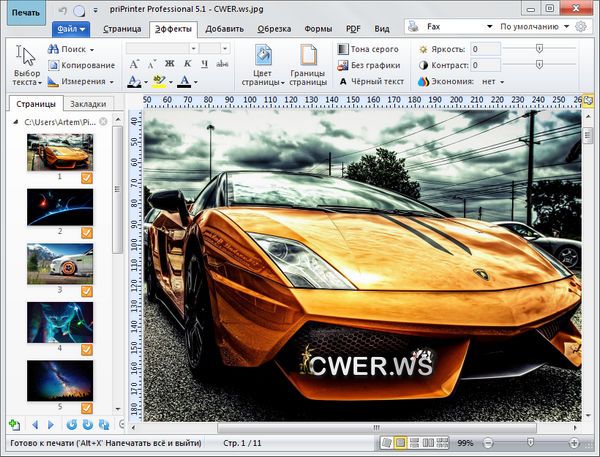Image resolution: width=600 pixels, height=457 pixels.
Task: Uncheck the checkbox under page 1 thumbnail
Action: (x=86, y=177)
